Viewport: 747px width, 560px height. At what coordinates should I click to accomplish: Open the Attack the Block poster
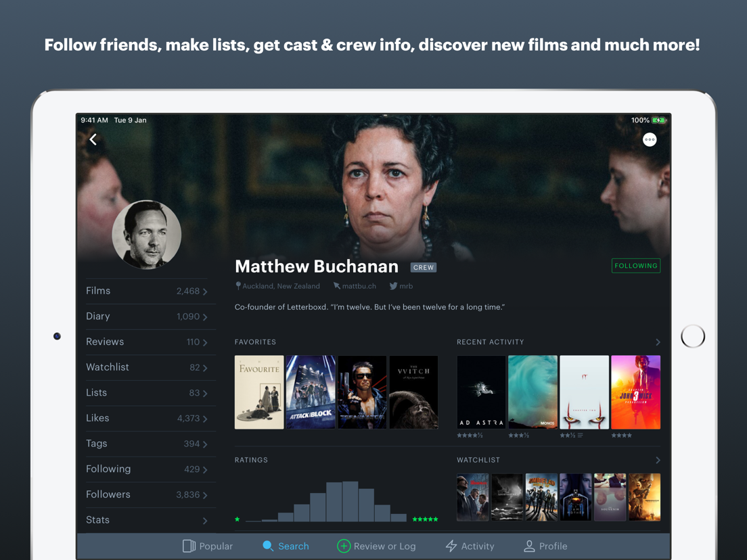(311, 392)
